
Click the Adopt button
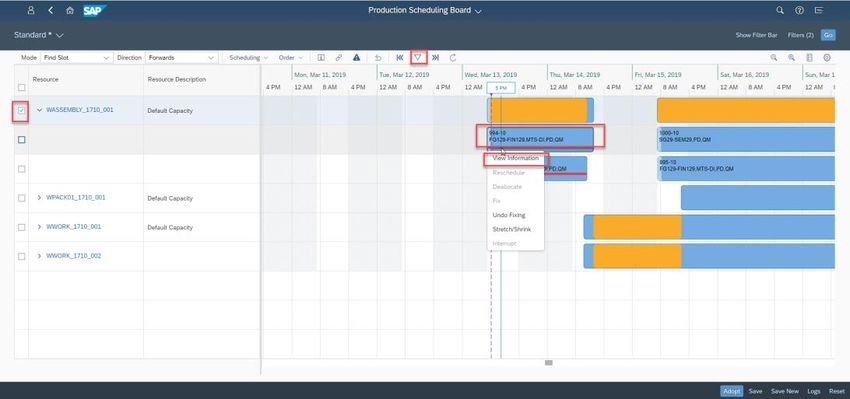(x=731, y=391)
